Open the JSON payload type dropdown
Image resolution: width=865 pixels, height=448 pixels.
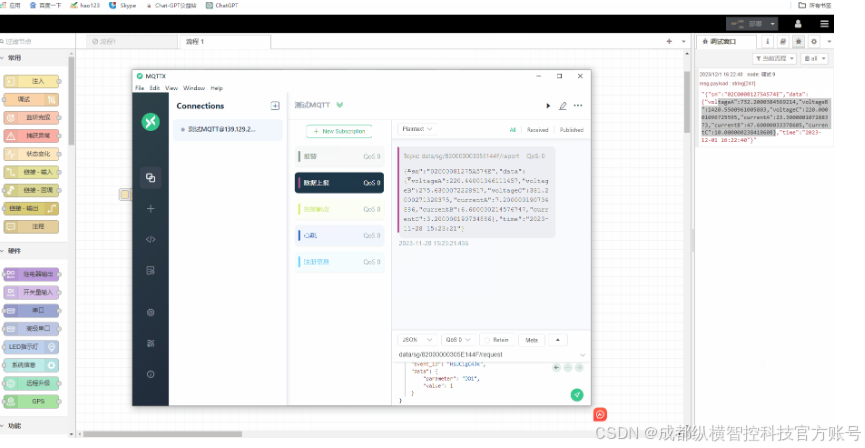[418, 340]
